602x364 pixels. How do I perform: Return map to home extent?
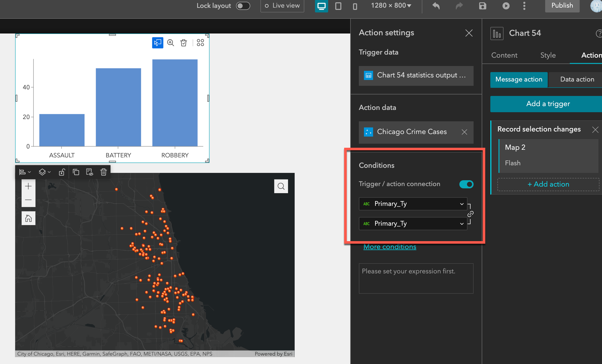(x=28, y=218)
